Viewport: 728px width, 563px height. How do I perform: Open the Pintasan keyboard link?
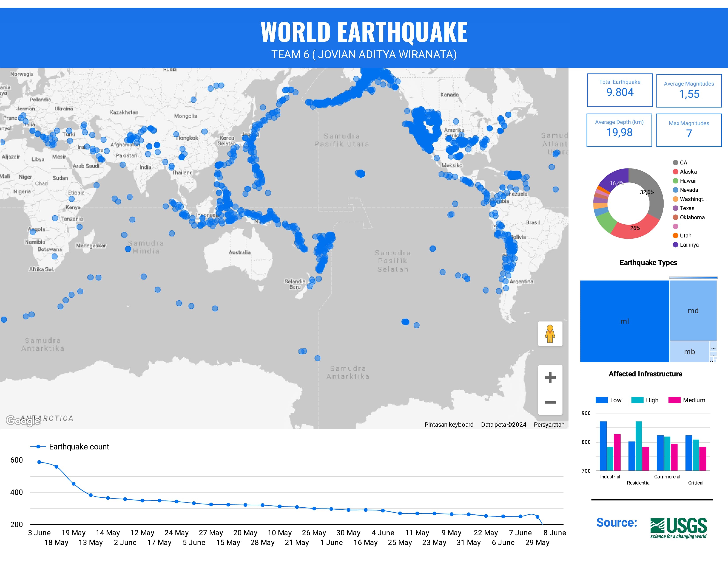[449, 425]
